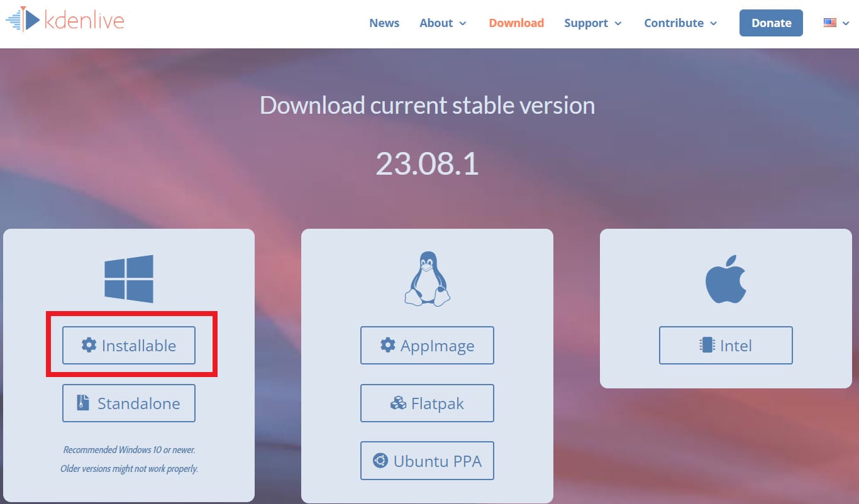The width and height of the screenshot is (859, 504).
Task: Click the Apple logo icon
Action: (x=726, y=279)
